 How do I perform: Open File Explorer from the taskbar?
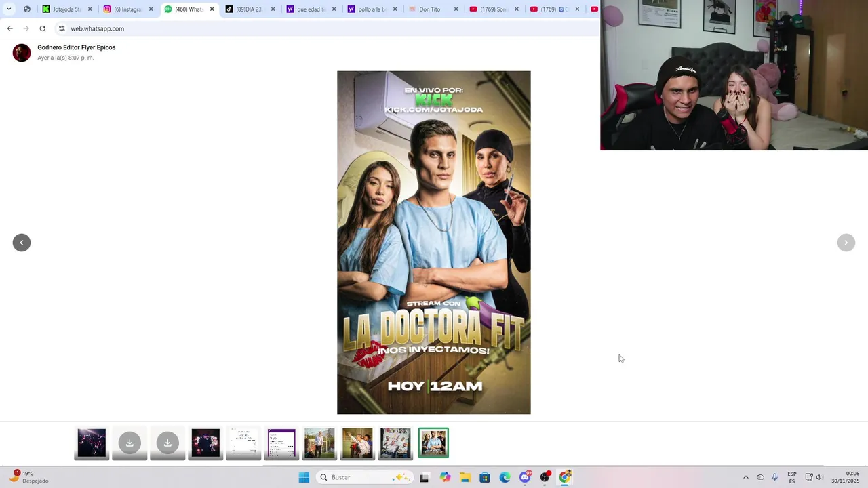pos(465,477)
